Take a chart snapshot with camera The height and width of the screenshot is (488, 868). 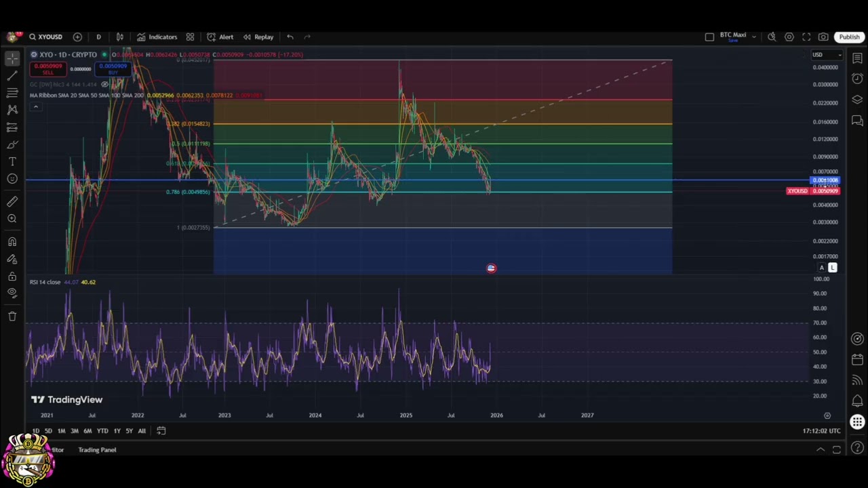823,37
